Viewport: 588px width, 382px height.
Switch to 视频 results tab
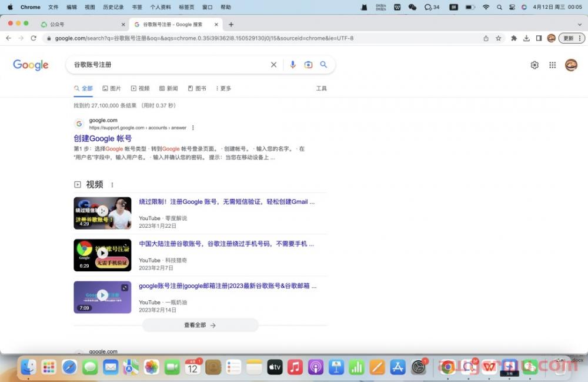point(141,88)
